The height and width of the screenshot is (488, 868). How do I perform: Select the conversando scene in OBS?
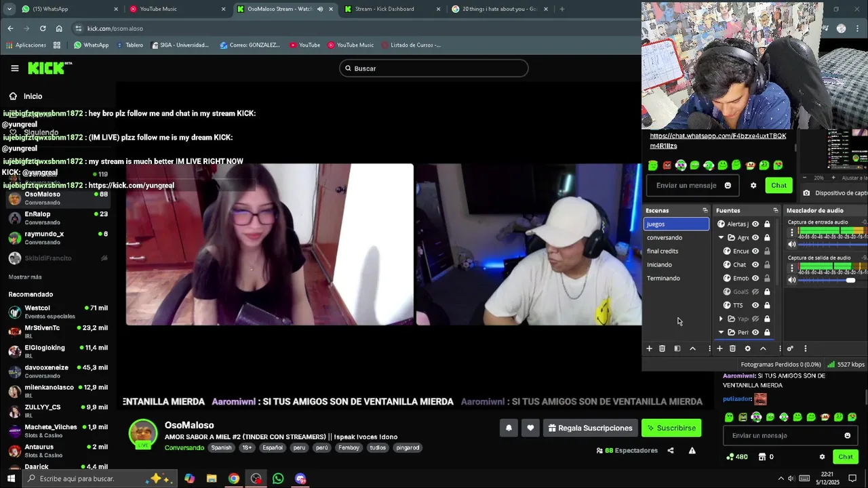pos(676,238)
